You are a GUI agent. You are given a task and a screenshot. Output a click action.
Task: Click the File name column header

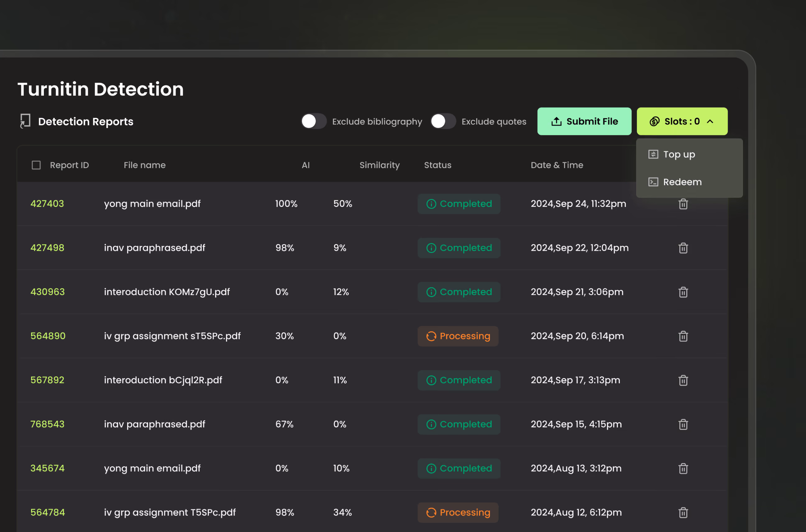click(x=145, y=165)
